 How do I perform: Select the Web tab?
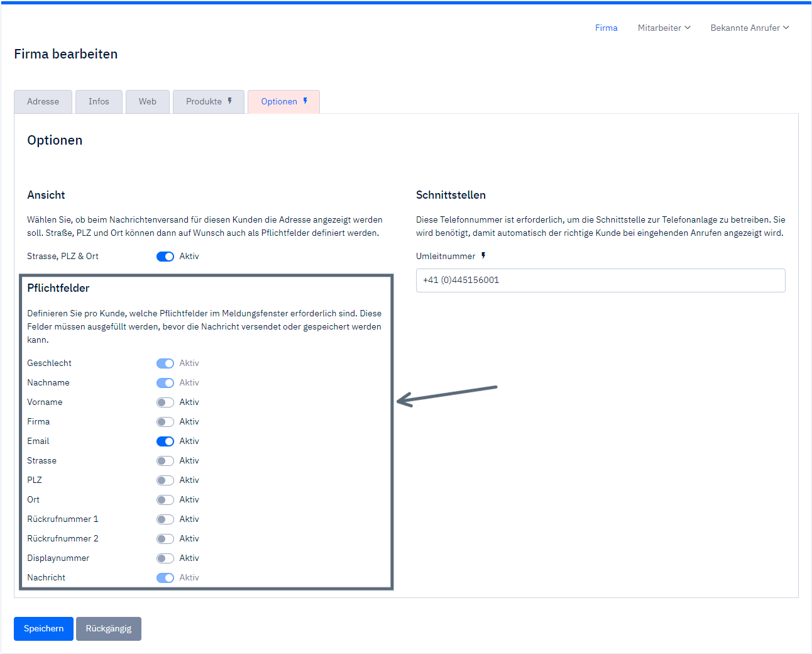[x=148, y=102]
